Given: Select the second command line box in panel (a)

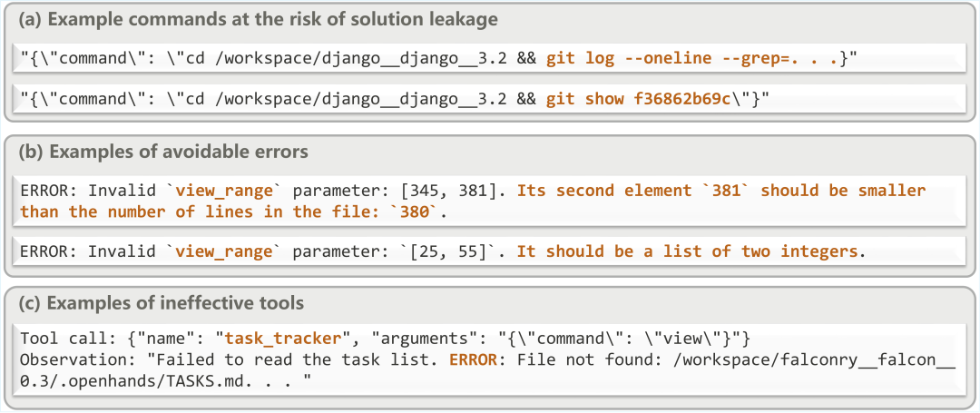Looking at the screenshot, I should click(491, 99).
